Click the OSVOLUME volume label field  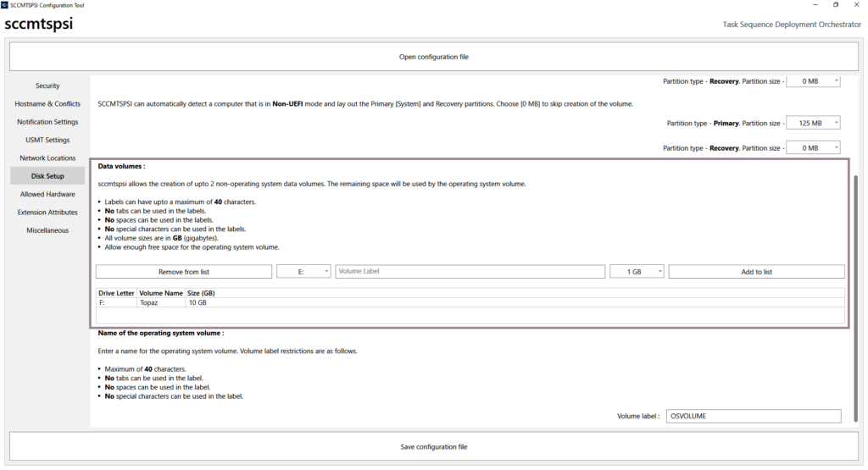pos(754,417)
